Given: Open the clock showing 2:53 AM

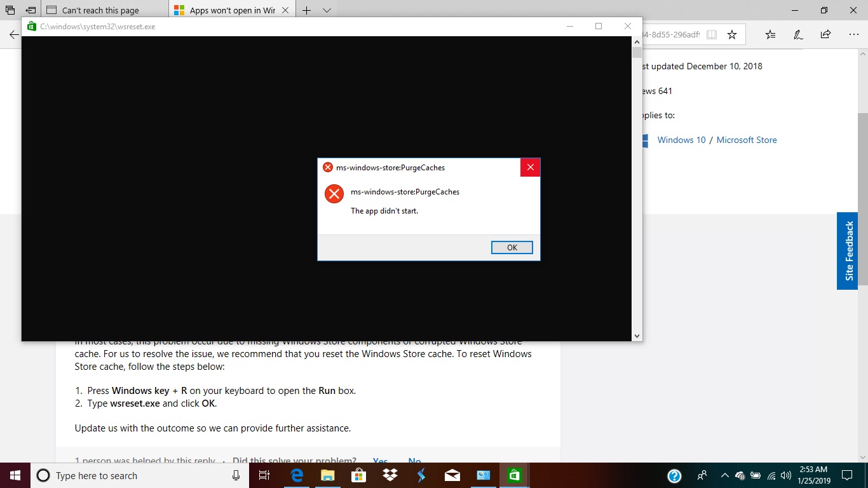Looking at the screenshot, I should click(813, 475).
